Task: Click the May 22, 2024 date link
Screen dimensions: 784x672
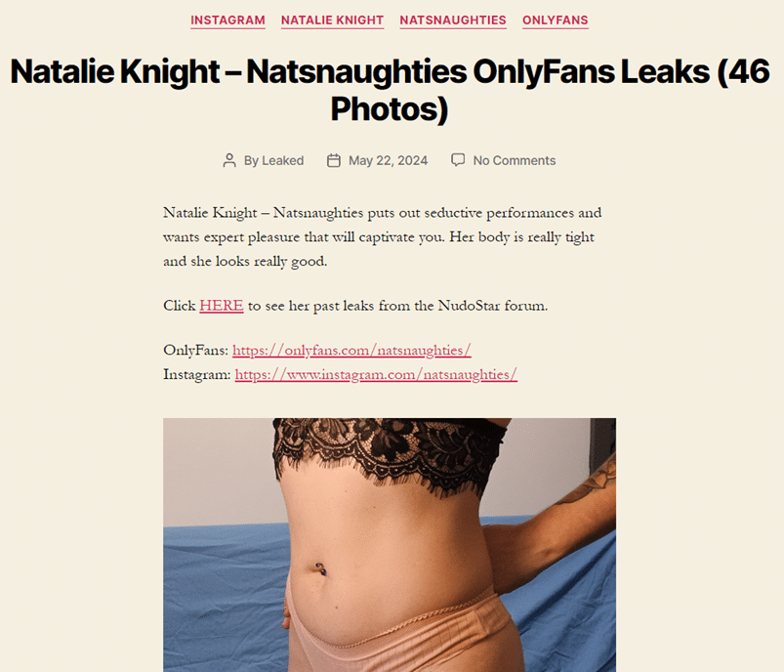Action: pyautogui.click(x=388, y=160)
